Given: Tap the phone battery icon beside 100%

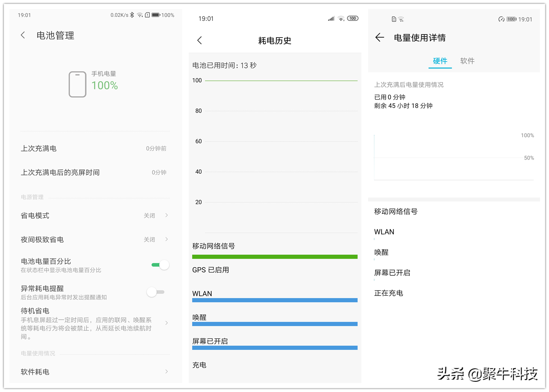Looking at the screenshot, I should point(78,84).
